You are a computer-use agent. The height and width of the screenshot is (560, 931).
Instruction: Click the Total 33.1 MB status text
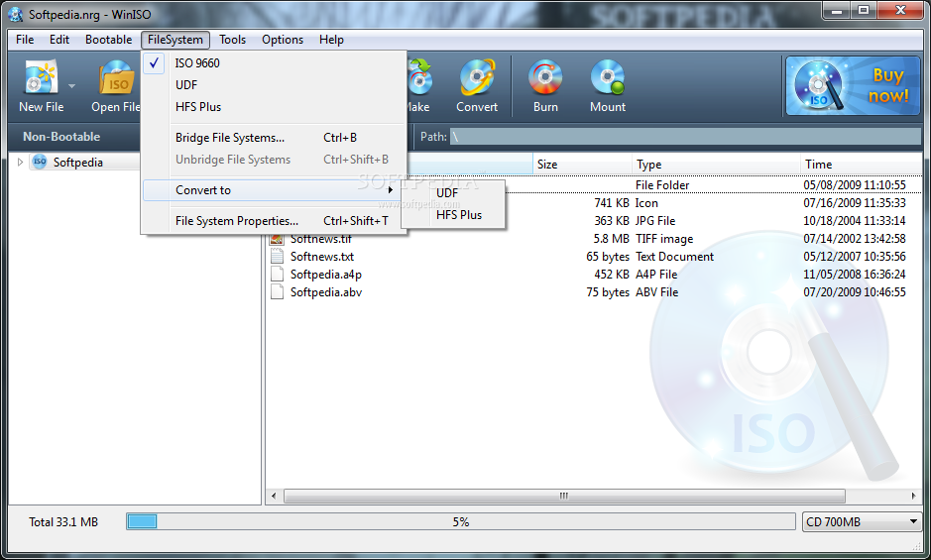click(63, 522)
